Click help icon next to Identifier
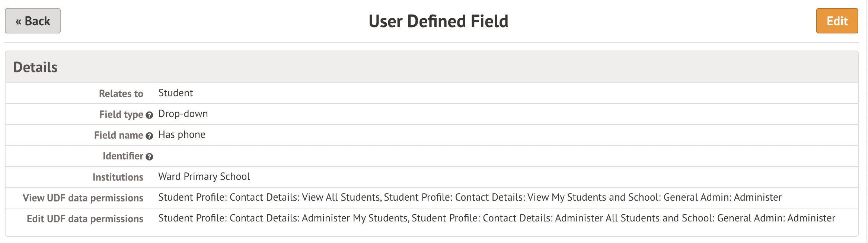This screenshot has height=243, width=868. (x=149, y=157)
